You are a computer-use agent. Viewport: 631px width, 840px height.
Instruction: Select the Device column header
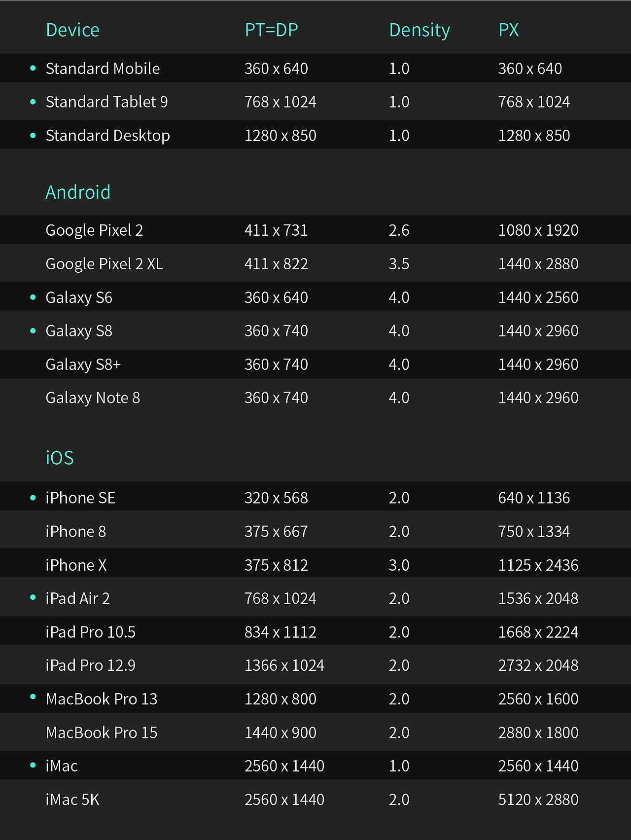72,30
